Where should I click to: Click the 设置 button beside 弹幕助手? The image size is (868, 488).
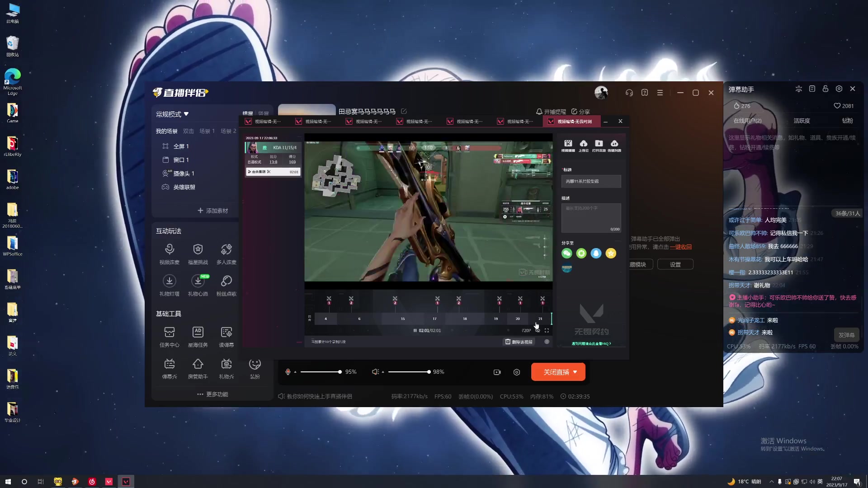675,264
